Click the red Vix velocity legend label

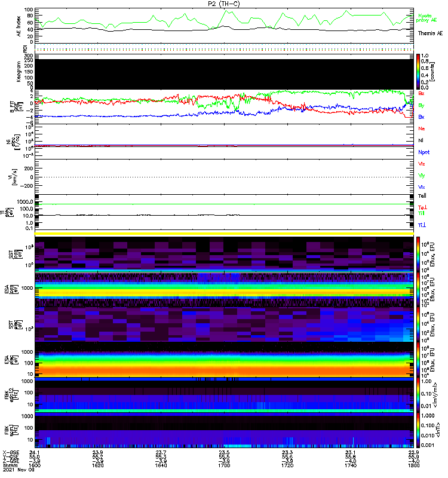421,164
